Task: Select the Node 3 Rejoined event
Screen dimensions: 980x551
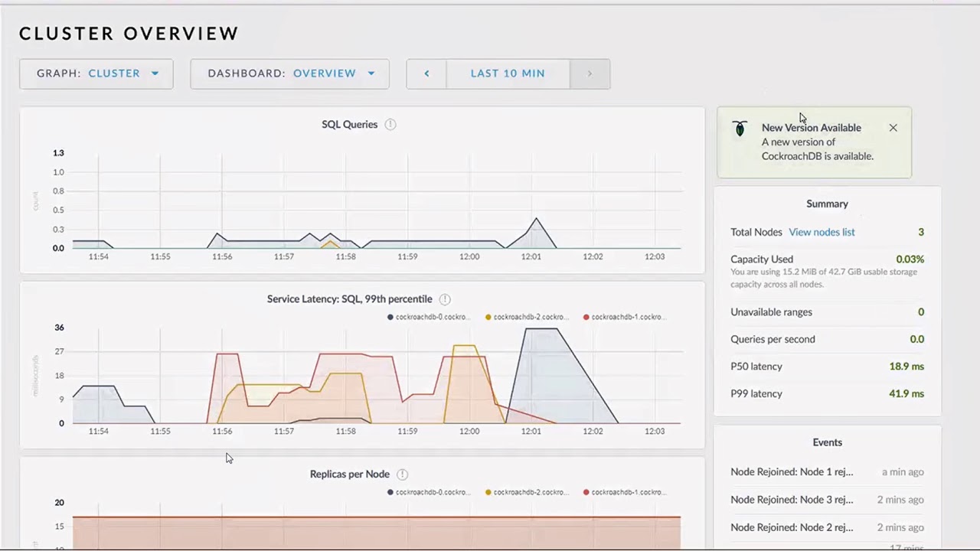Action: [827, 500]
